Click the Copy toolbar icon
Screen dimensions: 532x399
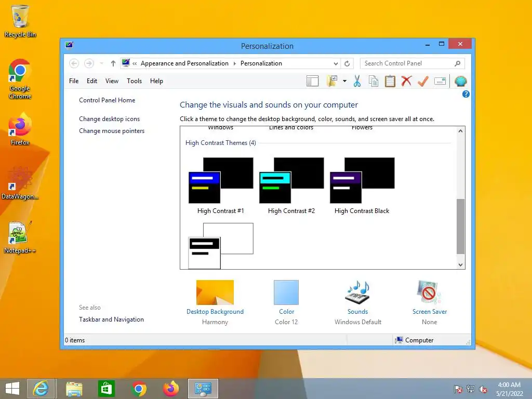pos(374,81)
